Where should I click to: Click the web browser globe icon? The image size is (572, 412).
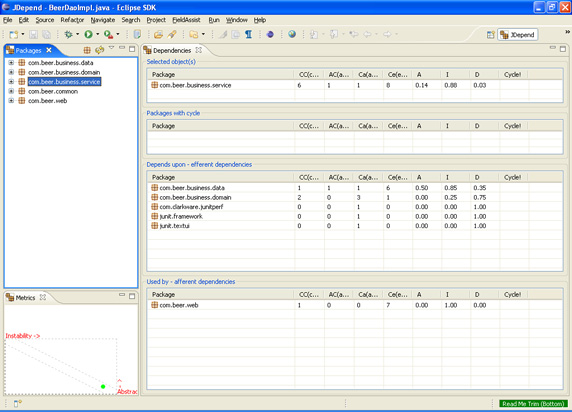(292, 34)
